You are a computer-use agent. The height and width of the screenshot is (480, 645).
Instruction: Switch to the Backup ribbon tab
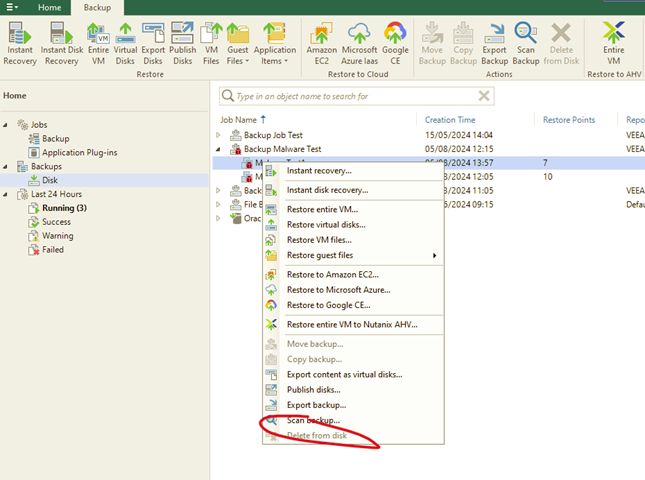pos(97,7)
